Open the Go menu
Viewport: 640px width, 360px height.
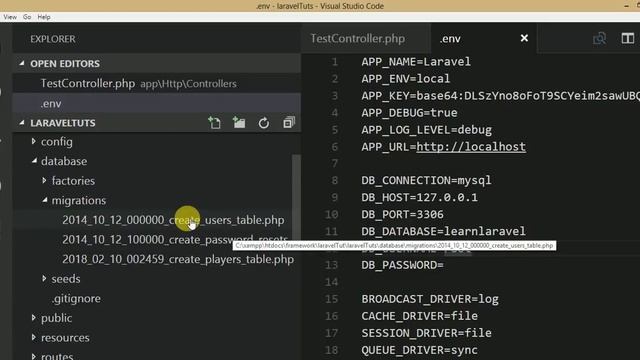point(27,17)
